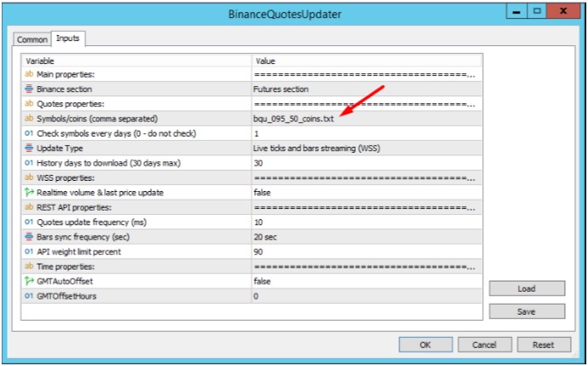Click the boolean icon beside Realtime volume
The image size is (588, 366).
29,192
